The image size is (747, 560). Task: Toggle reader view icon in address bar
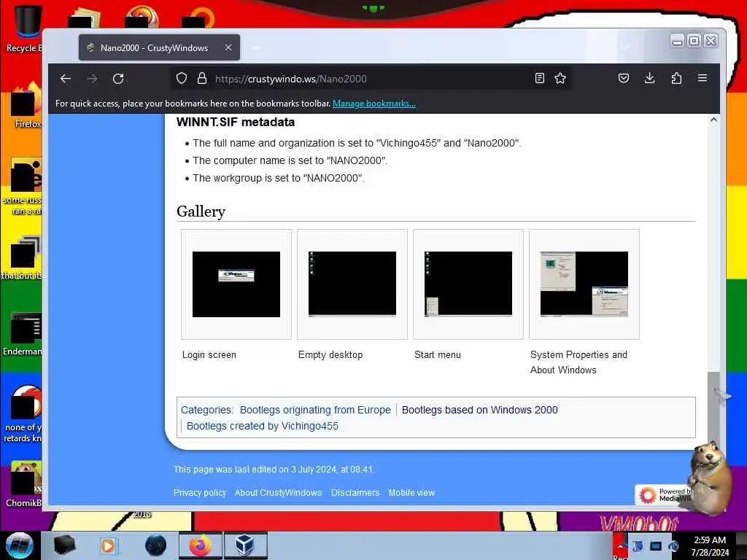tap(539, 78)
